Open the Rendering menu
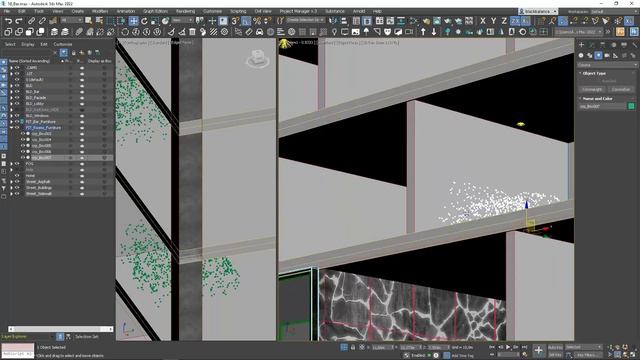 [x=185, y=11]
